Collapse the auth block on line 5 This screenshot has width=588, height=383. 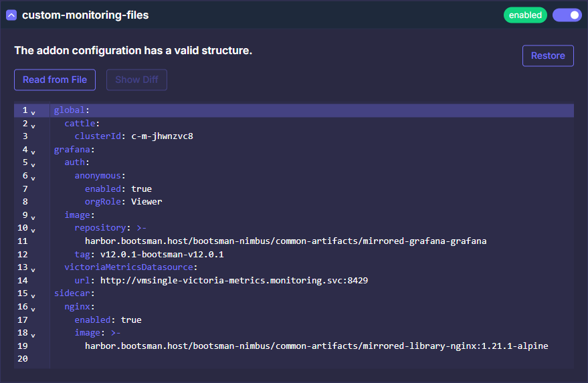pos(33,164)
